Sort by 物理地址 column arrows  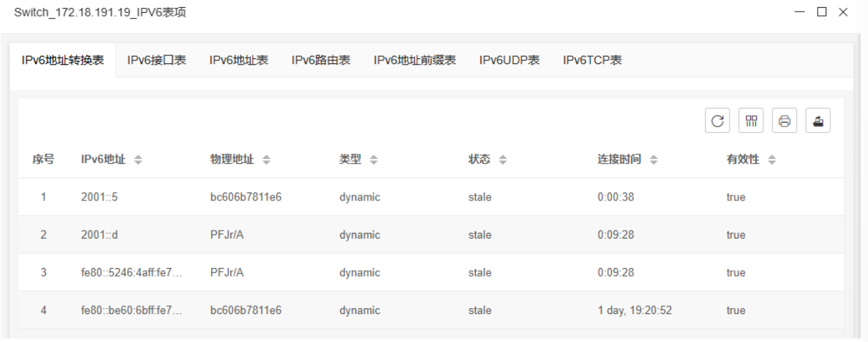pyautogui.click(x=266, y=160)
